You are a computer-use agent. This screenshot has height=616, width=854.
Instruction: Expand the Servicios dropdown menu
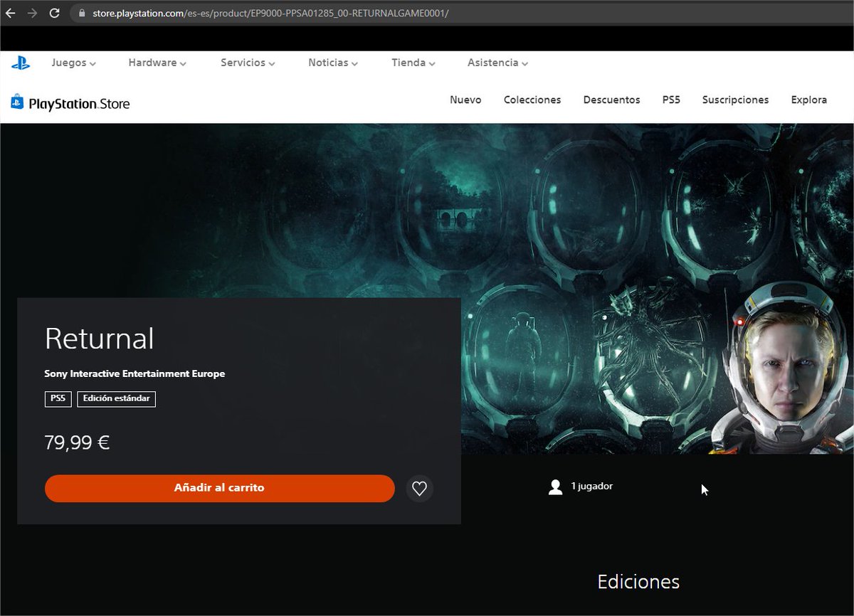[x=248, y=63]
